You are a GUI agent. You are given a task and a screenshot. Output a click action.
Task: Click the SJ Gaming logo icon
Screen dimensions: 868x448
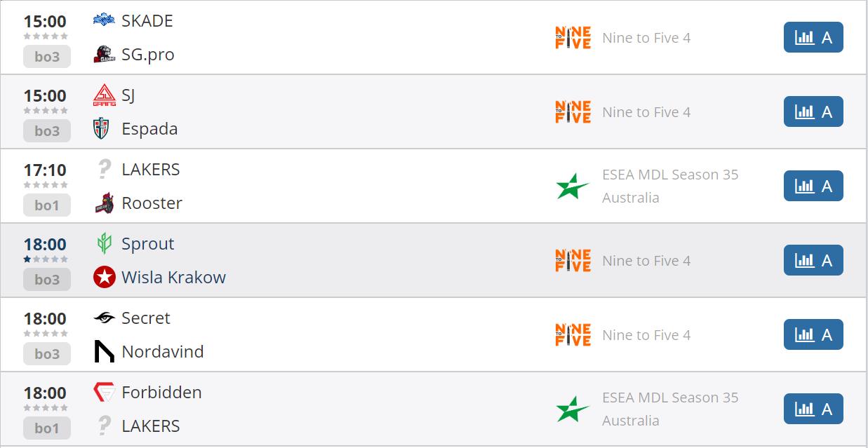(x=104, y=95)
